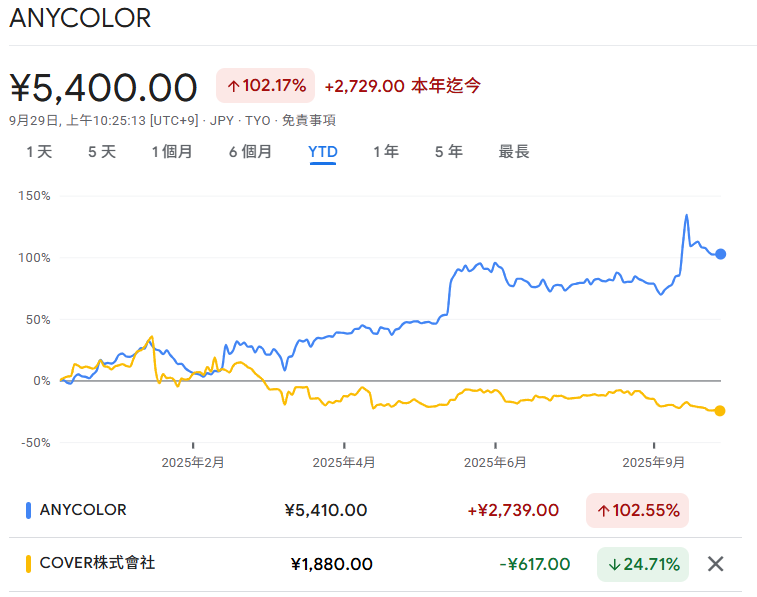Click the blue ANYCOLOR endpoint dot on chart
Viewport: 757px width, 597px height.
click(x=720, y=254)
